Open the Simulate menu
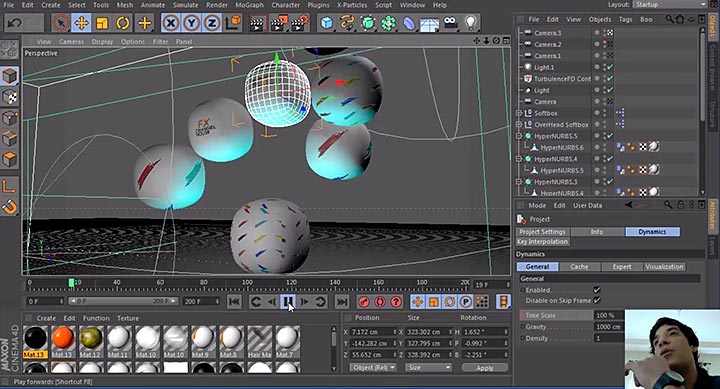Image resolution: width=720 pixels, height=389 pixels. pos(186,5)
